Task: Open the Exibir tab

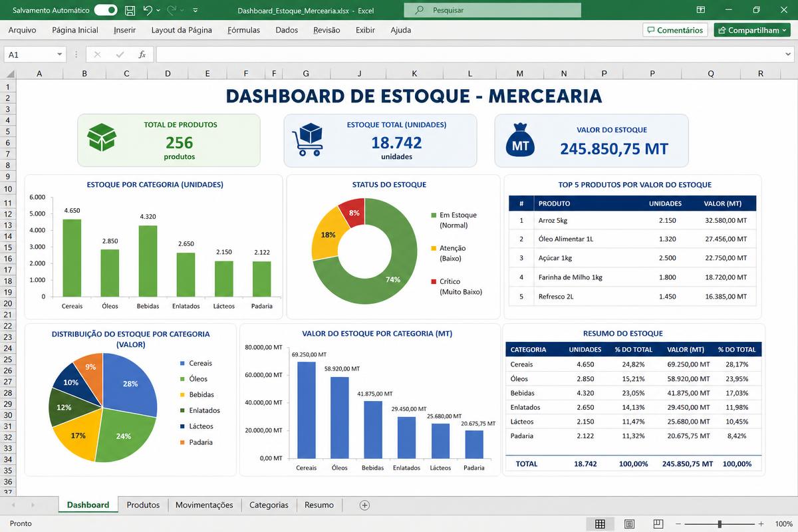Action: coord(365,30)
